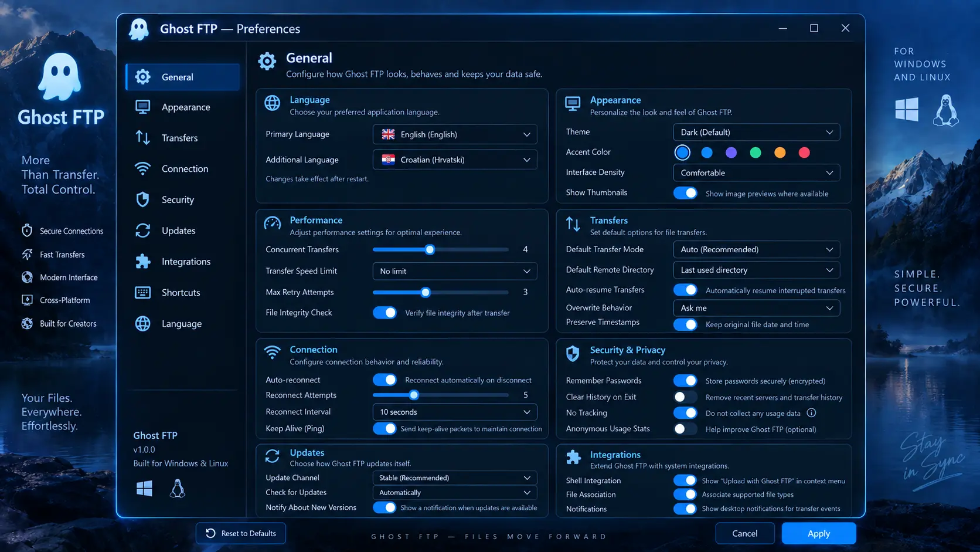Viewport: 980px width, 552px height.
Task: Click the Concurrent Transfers slider handle
Action: 430,249
